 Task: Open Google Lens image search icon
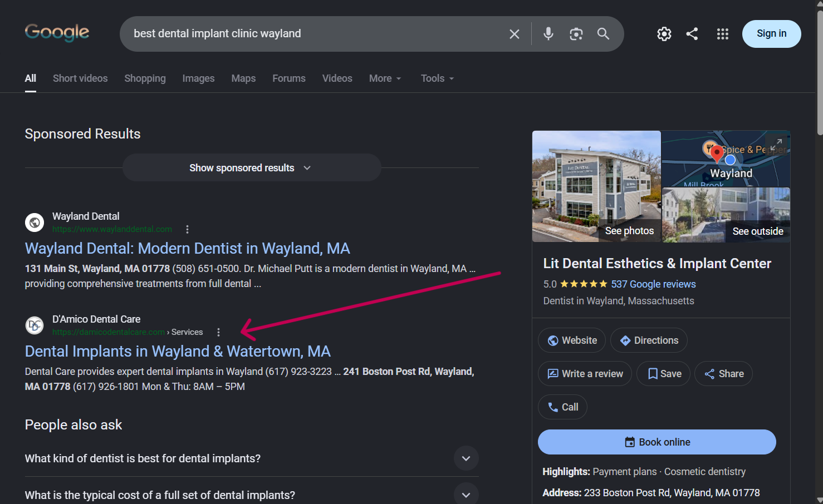576,34
